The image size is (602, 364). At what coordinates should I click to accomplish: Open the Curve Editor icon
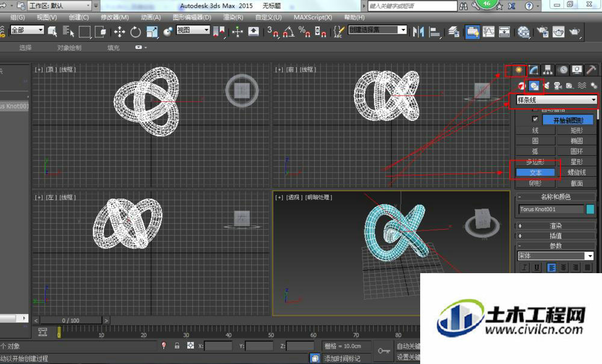coord(488,31)
